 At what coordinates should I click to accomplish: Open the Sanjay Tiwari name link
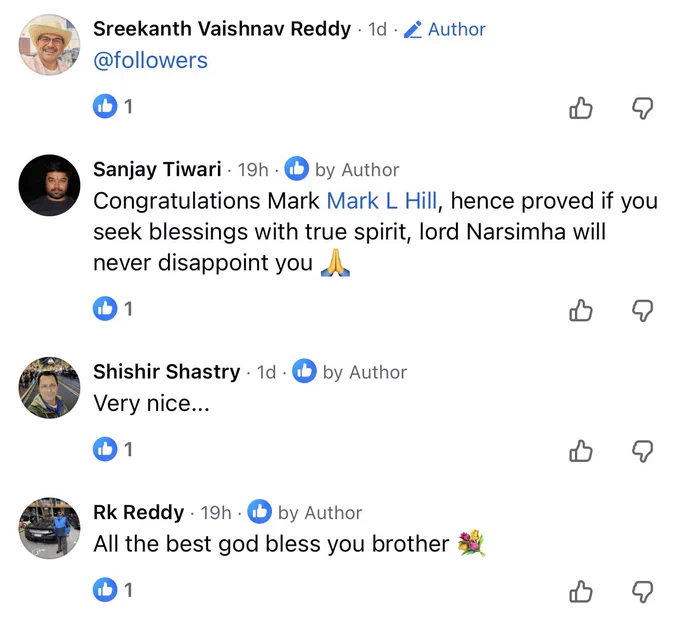coord(157,170)
